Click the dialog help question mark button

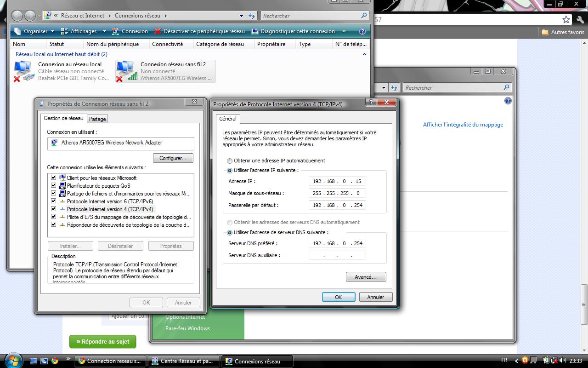pyautogui.click(x=371, y=103)
